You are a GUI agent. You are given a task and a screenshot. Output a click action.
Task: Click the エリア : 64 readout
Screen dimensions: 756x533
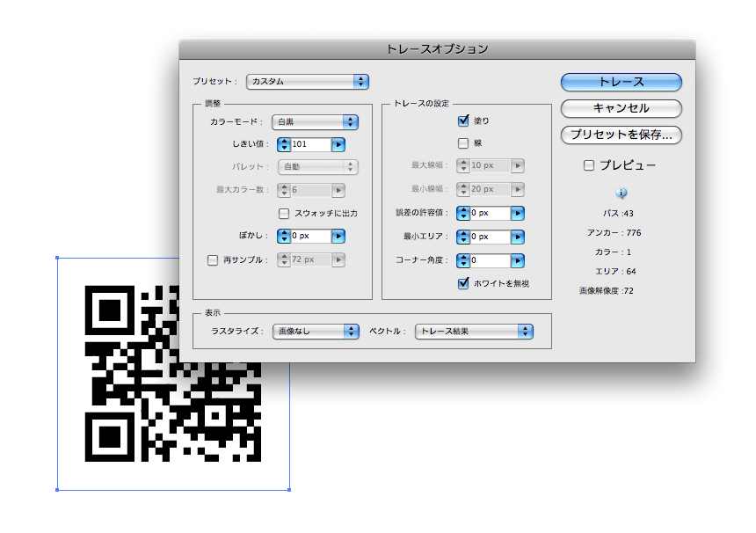[615, 272]
